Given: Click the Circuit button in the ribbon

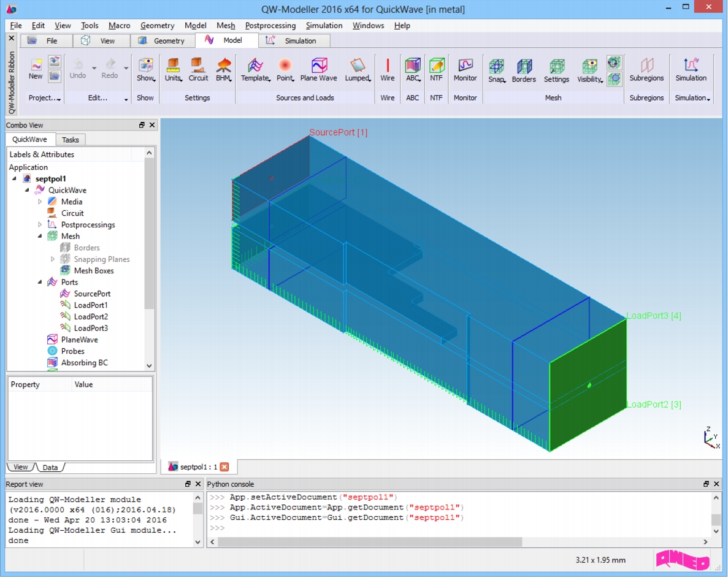Looking at the screenshot, I should [x=198, y=70].
